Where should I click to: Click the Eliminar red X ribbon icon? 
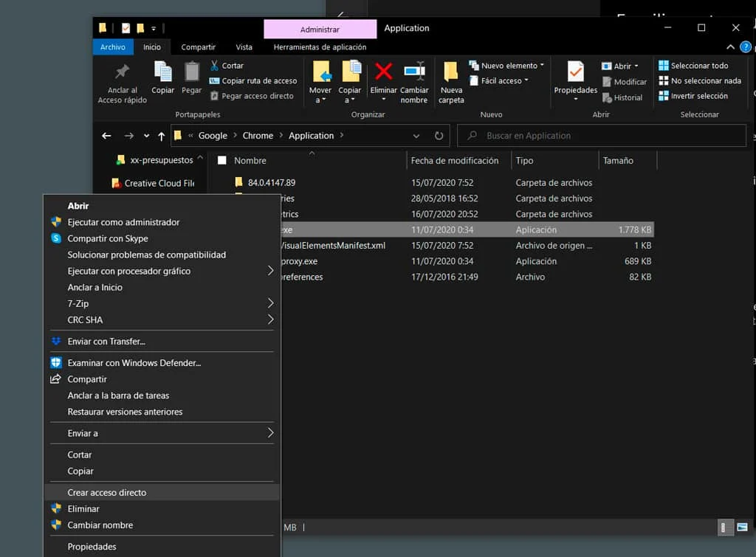[x=383, y=72]
